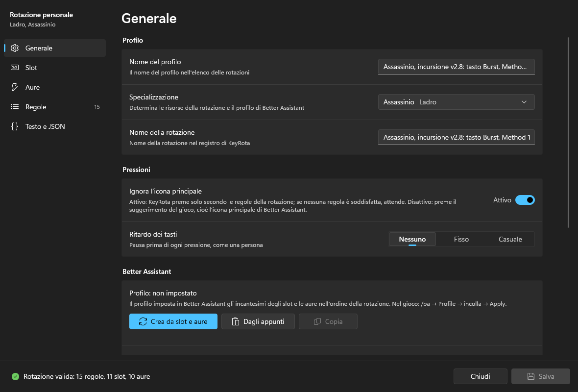Edit the Nome della rotazione field
The height and width of the screenshot is (392, 578).
457,137
